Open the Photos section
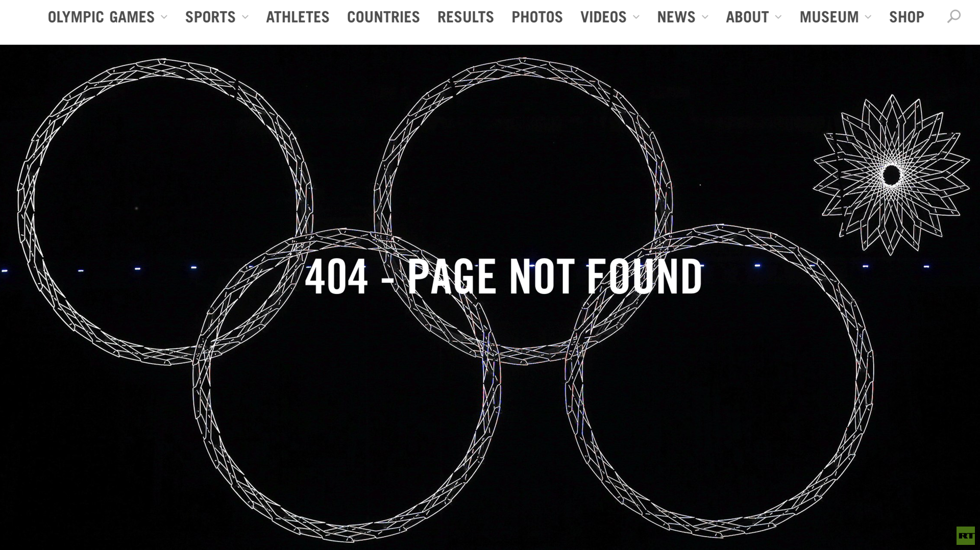Screen dimensions: 980x550 click(x=537, y=17)
